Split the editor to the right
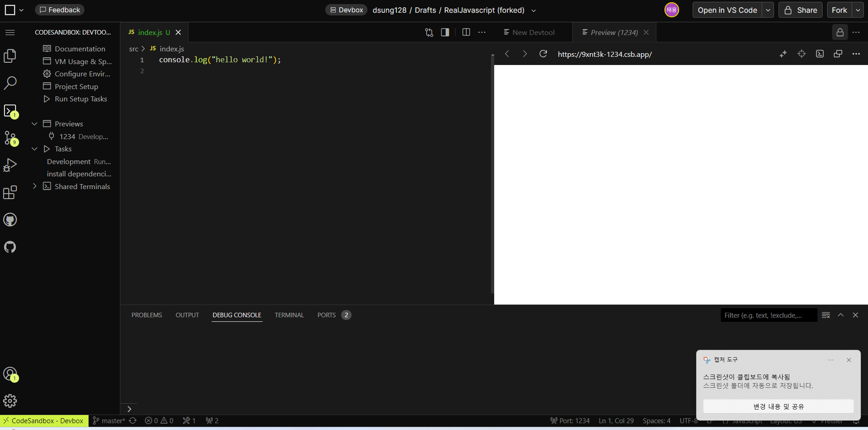The width and height of the screenshot is (868, 430). coord(466,32)
